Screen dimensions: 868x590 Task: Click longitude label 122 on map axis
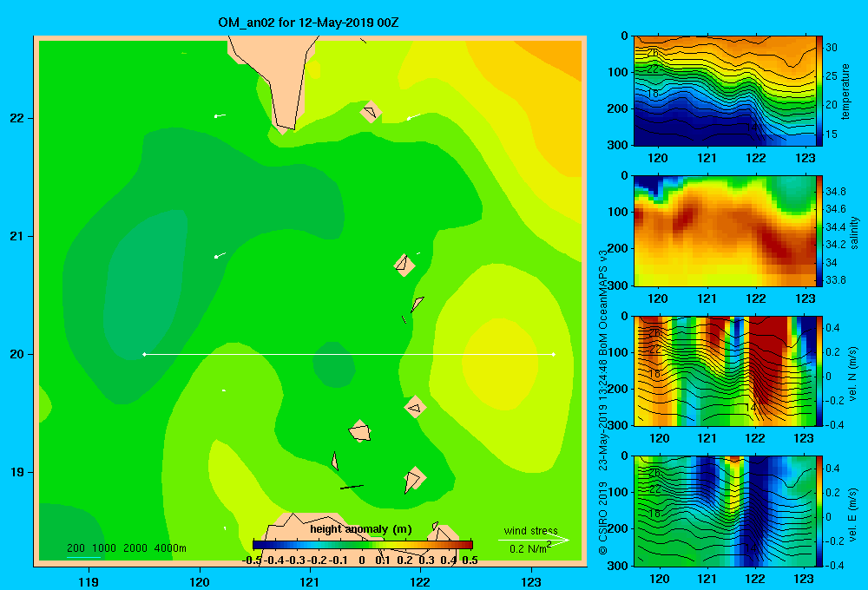(420, 581)
